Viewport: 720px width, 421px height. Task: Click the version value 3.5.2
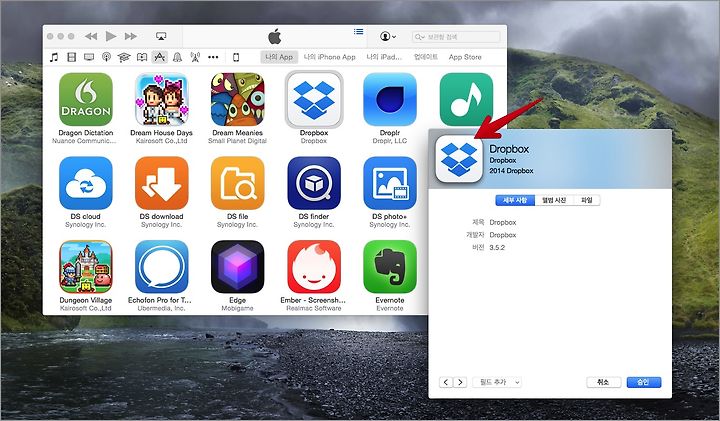(497, 247)
